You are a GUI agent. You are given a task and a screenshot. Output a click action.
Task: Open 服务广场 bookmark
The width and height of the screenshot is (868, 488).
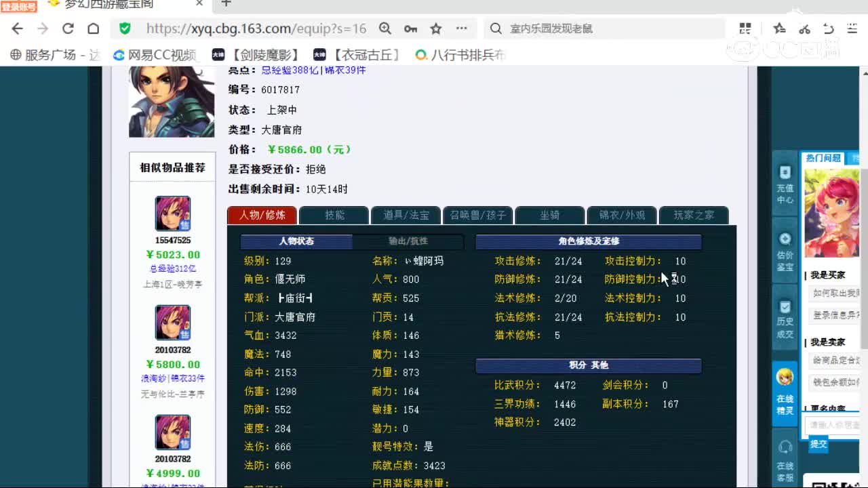(x=55, y=55)
